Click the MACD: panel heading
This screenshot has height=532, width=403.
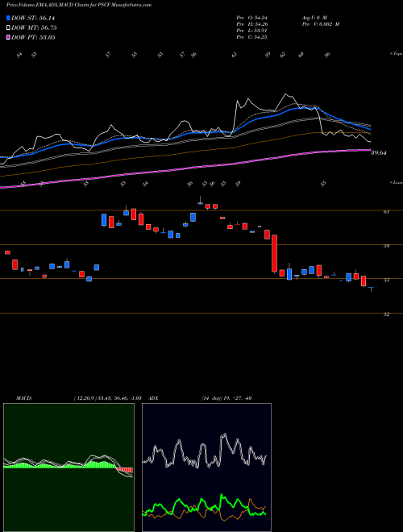tap(24, 398)
